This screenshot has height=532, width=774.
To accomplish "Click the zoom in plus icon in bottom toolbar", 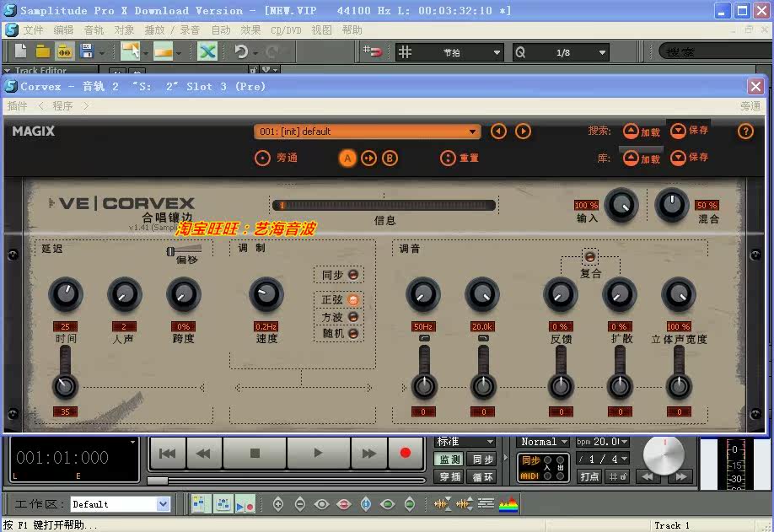I will tap(278, 504).
